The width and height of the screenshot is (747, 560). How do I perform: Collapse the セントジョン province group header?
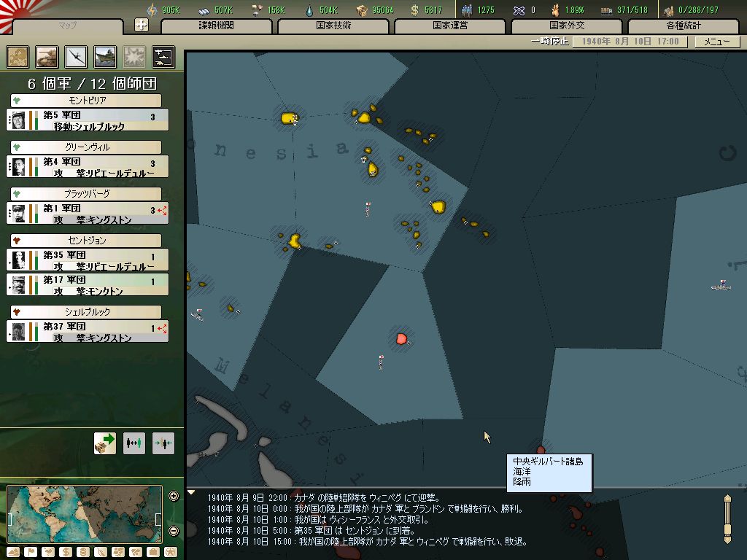click(86, 241)
